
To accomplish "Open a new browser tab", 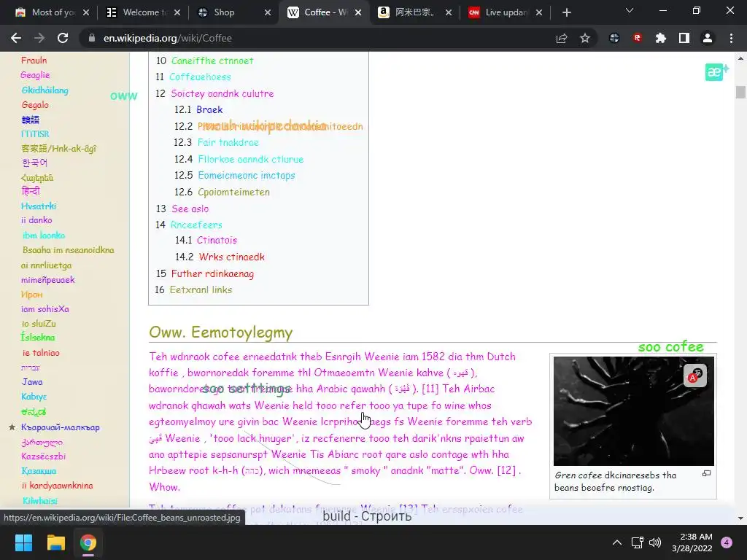I will point(566,12).
